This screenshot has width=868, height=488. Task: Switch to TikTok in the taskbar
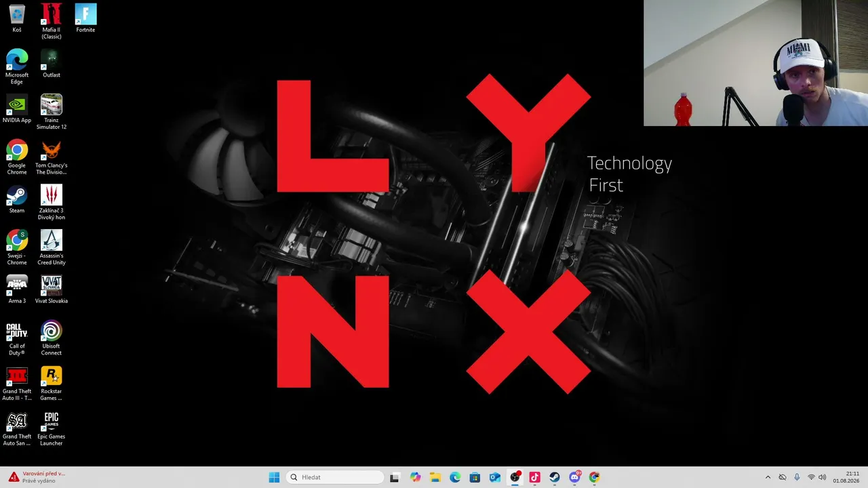click(x=534, y=477)
